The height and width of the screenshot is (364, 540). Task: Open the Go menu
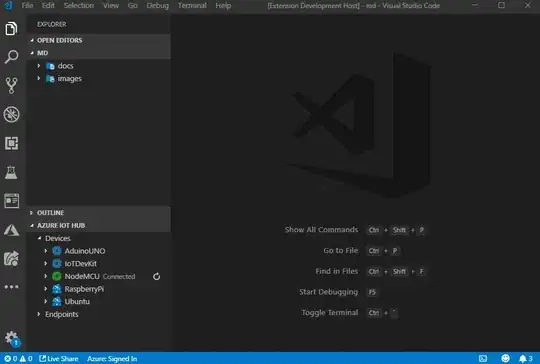pyautogui.click(x=133, y=6)
